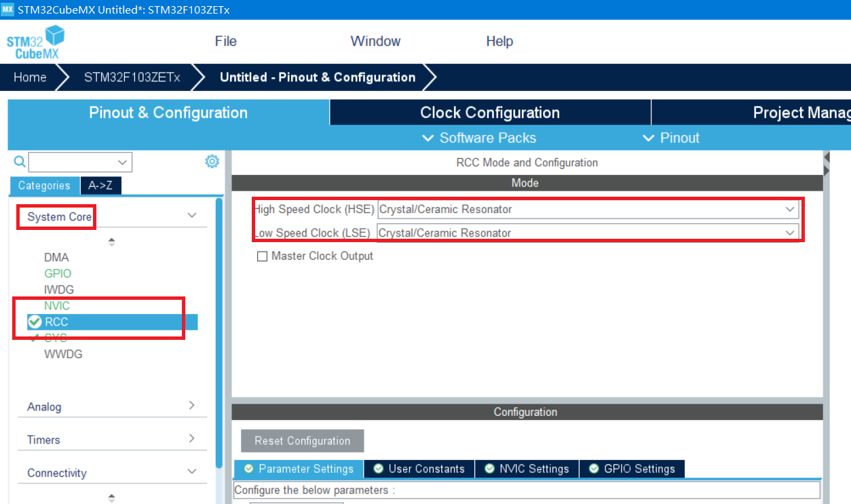Expand the Analog category
This screenshot has height=504, width=851.
click(192, 405)
